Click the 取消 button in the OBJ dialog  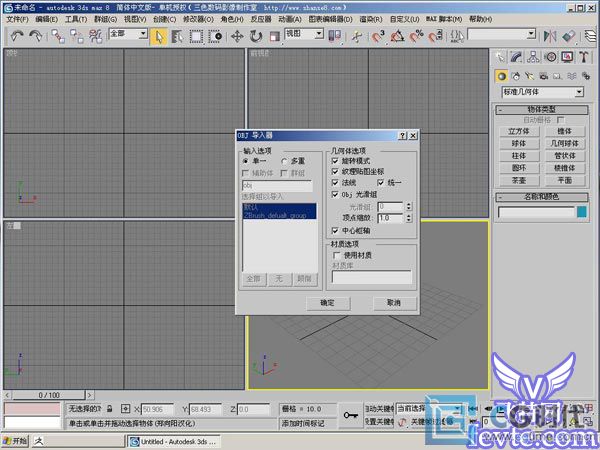(x=394, y=303)
